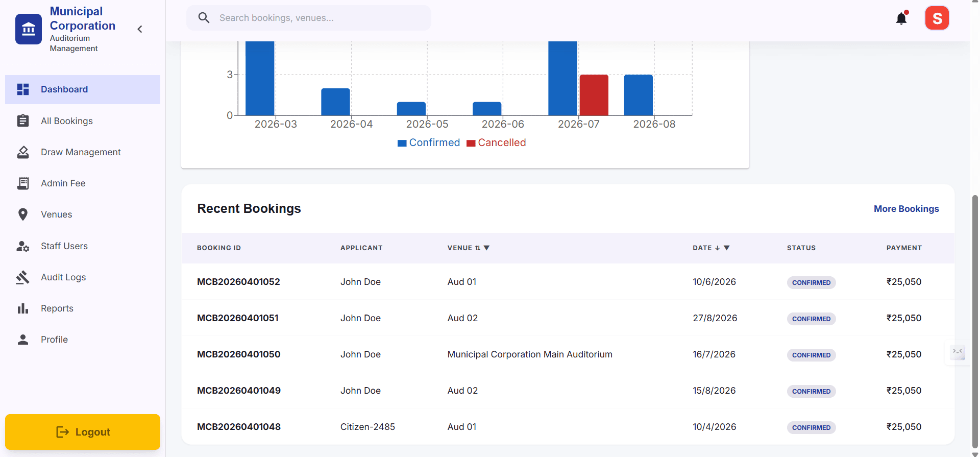Viewport: 980px width, 457px height.
Task: Open the Date column filter triangle
Action: [x=727, y=248]
